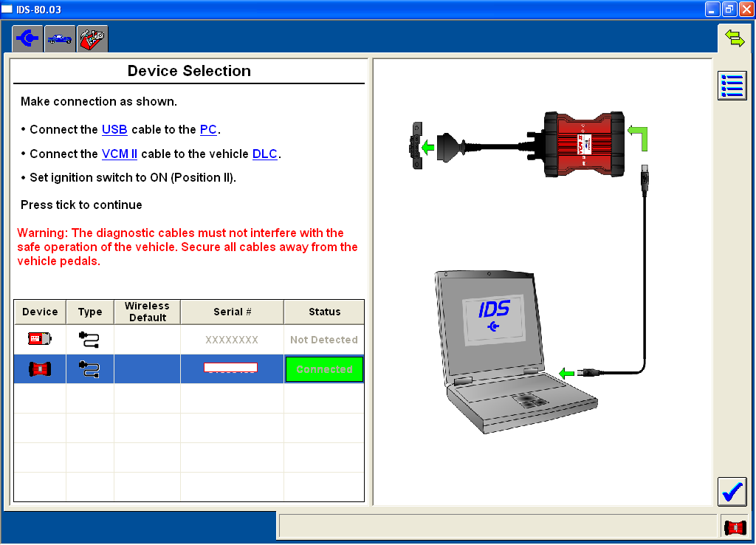The height and width of the screenshot is (545, 756).
Task: Click the Wireless Default cell in Connected row
Action: (148, 369)
